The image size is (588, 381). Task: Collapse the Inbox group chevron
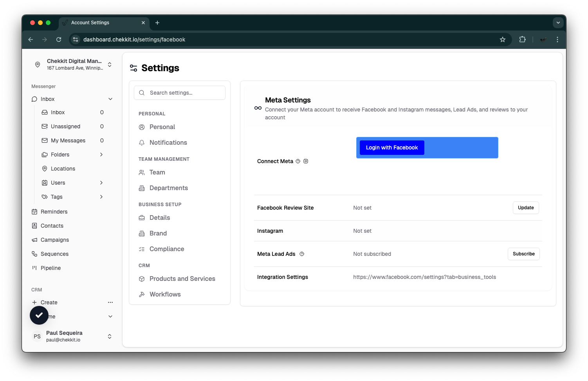click(x=110, y=99)
